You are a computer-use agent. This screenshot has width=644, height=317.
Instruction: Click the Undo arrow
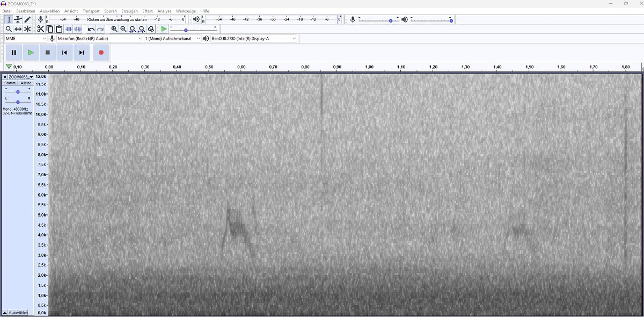pos(91,29)
